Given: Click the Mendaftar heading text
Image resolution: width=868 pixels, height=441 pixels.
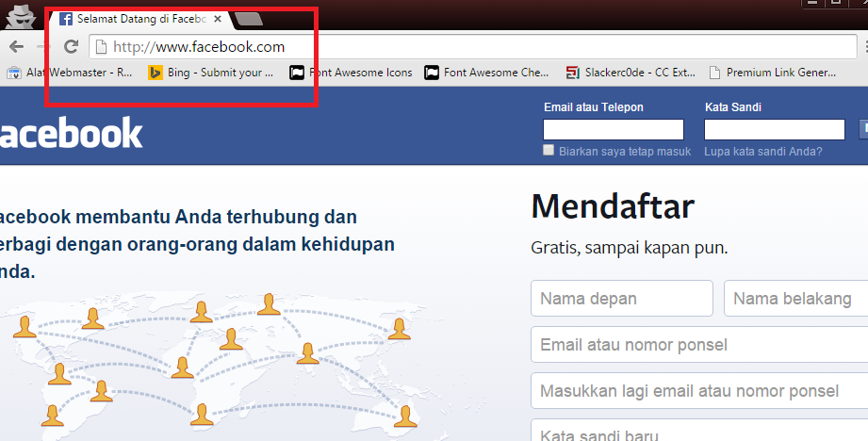Looking at the screenshot, I should point(613,206).
